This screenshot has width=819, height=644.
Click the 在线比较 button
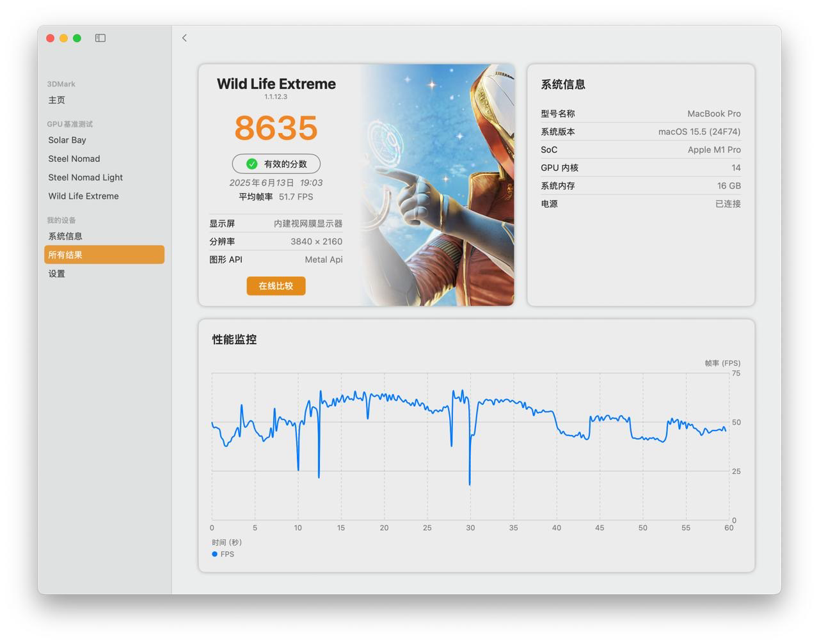click(276, 286)
